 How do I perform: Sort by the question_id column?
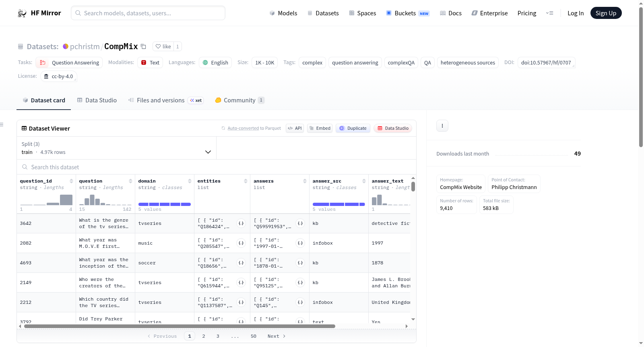pyautogui.click(x=71, y=181)
